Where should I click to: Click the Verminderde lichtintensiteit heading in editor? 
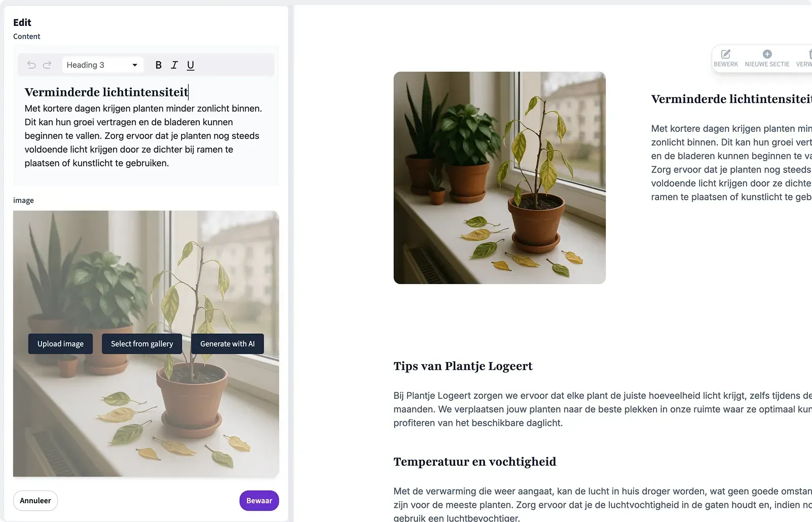tap(106, 92)
